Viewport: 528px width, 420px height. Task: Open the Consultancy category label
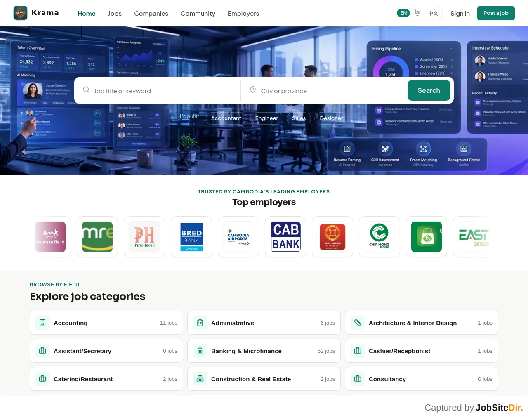pyautogui.click(x=387, y=379)
